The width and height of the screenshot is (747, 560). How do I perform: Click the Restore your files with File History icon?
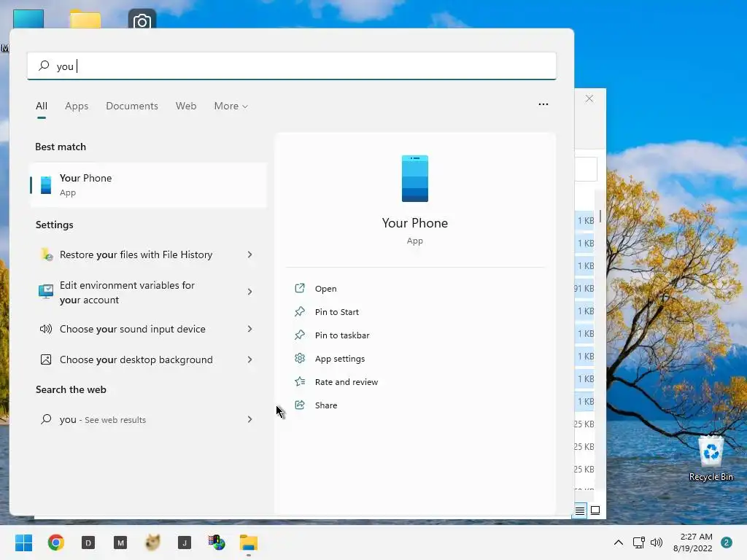click(x=46, y=254)
